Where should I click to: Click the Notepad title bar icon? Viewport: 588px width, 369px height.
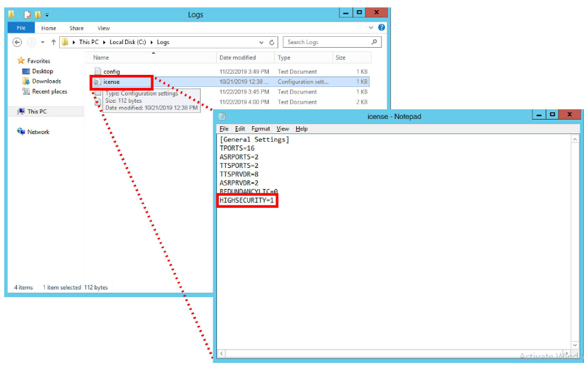(x=222, y=116)
